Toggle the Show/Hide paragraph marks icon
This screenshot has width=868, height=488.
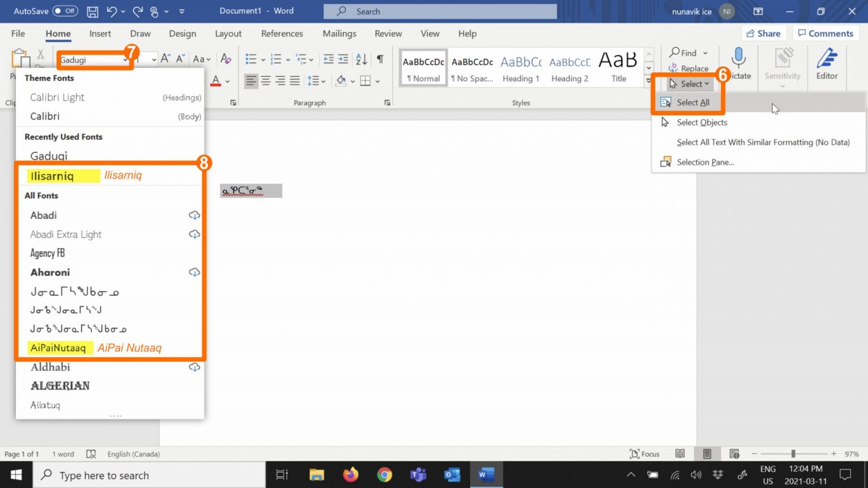[x=380, y=59]
